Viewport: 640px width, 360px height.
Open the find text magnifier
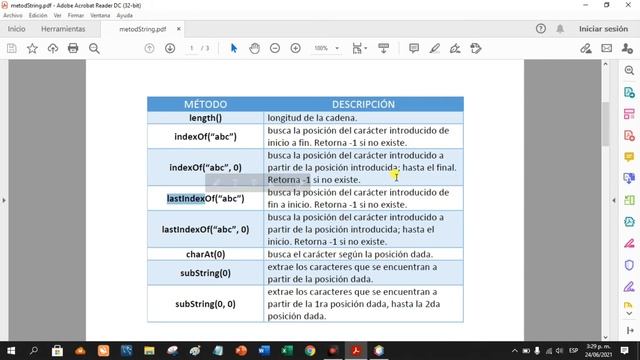point(94,49)
